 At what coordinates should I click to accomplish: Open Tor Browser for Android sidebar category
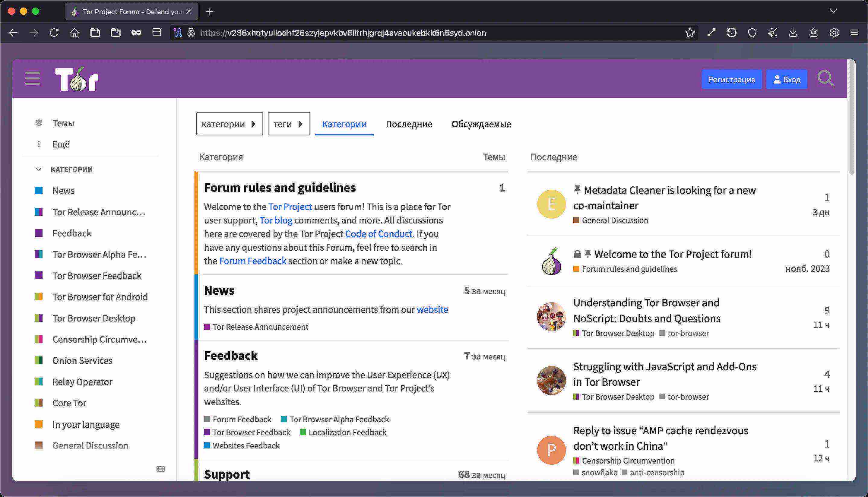(100, 297)
